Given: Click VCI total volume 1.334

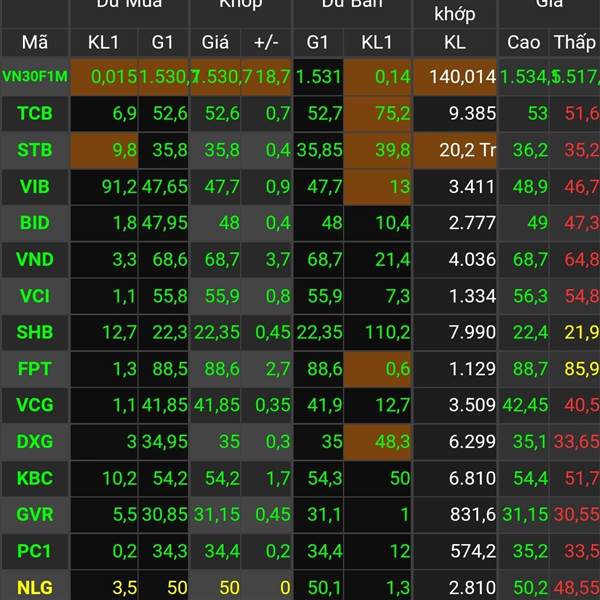Looking at the screenshot, I should 472,296.
